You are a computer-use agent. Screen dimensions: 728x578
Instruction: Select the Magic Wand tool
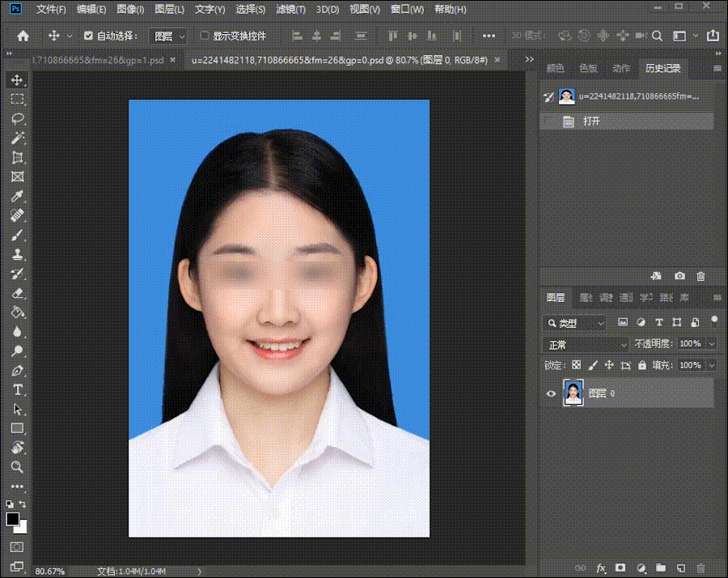pos(17,138)
